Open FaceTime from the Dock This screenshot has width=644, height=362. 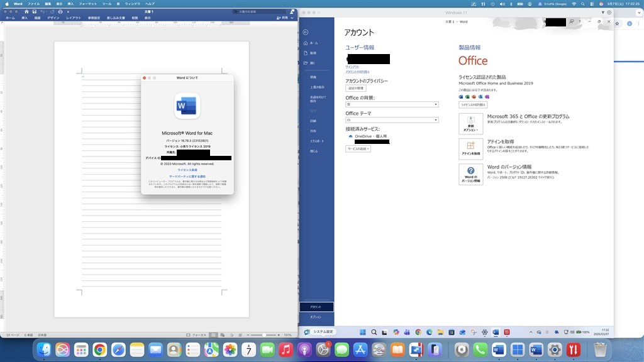point(267,349)
